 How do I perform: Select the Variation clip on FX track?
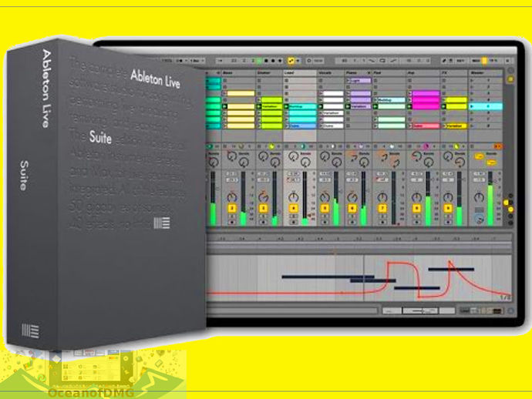click(x=456, y=126)
